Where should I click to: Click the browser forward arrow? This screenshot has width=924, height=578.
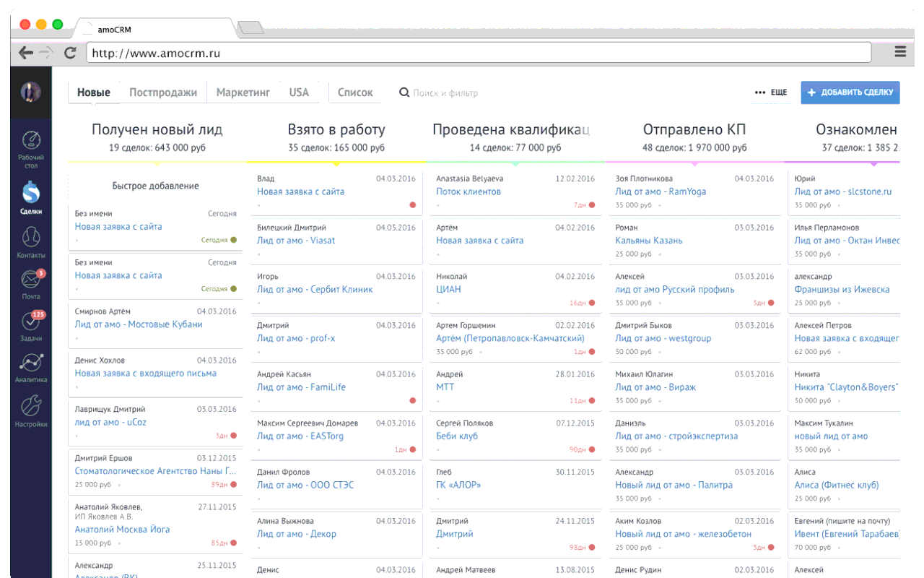[46, 53]
